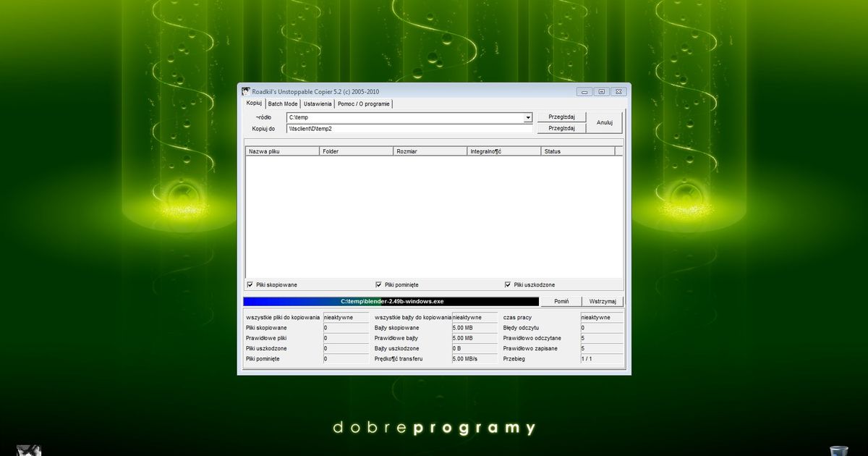Click the 'Prawidłowo odczytane' value 5
868x456 pixels.
[x=601, y=338]
